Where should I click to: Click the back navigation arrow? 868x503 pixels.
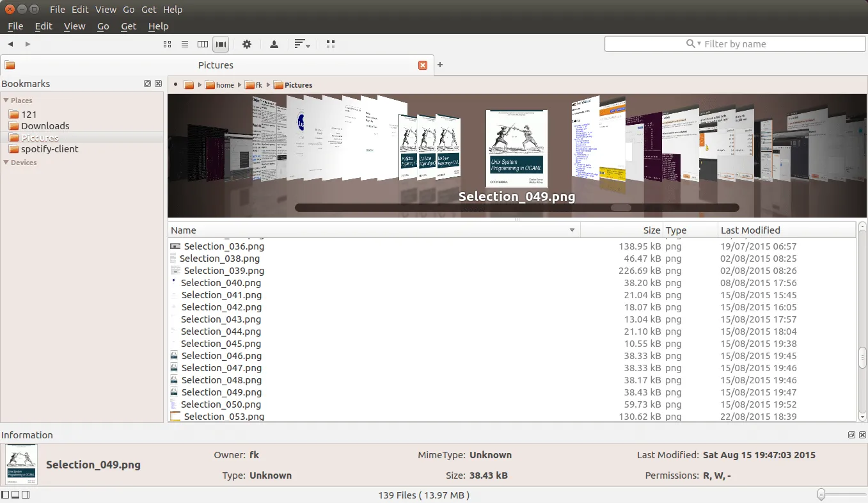coord(10,44)
